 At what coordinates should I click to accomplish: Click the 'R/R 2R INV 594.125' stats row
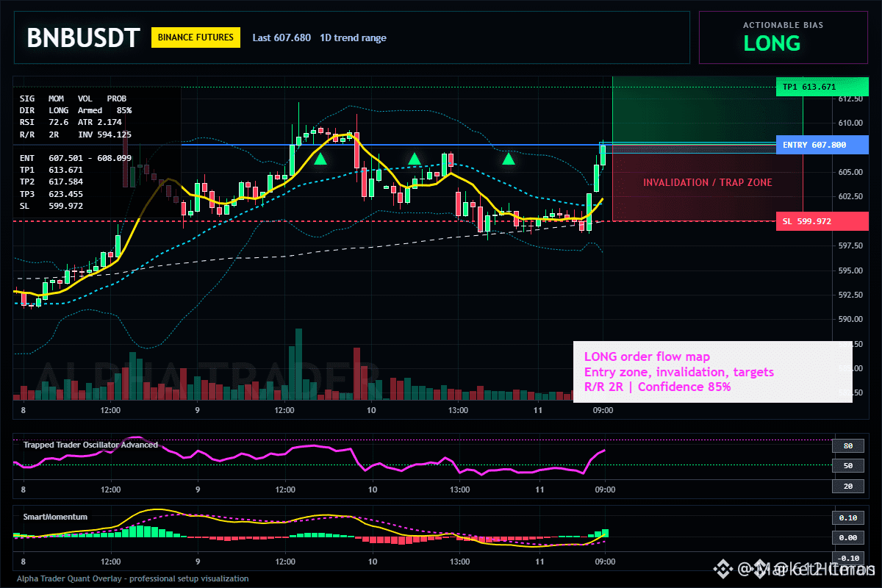pos(76,135)
